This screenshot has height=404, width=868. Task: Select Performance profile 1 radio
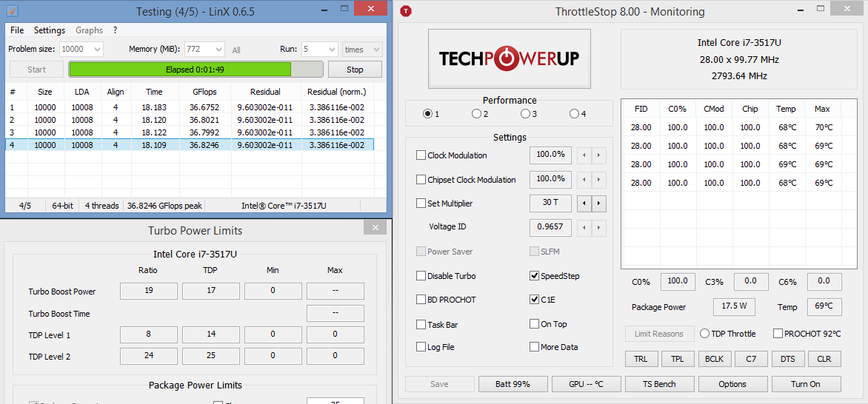tap(427, 114)
